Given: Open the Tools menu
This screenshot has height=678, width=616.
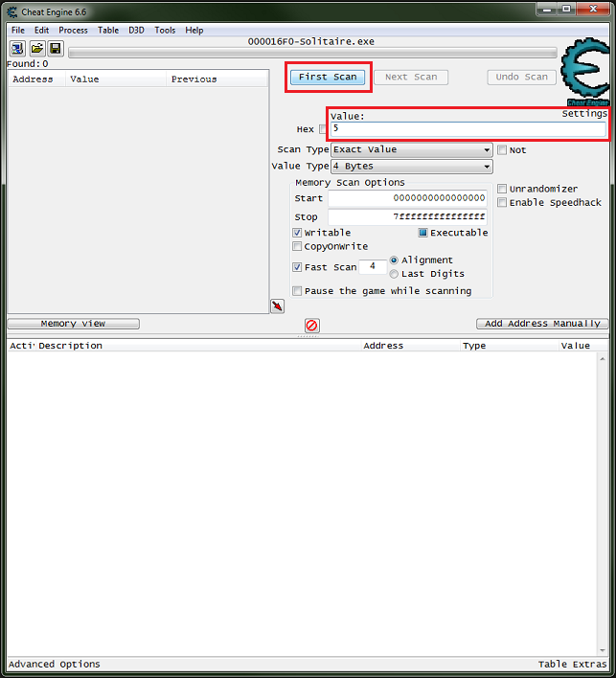Looking at the screenshot, I should (165, 30).
